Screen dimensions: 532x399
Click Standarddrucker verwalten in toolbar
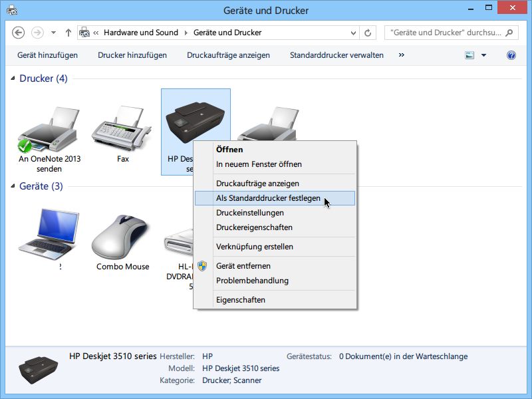[336, 55]
